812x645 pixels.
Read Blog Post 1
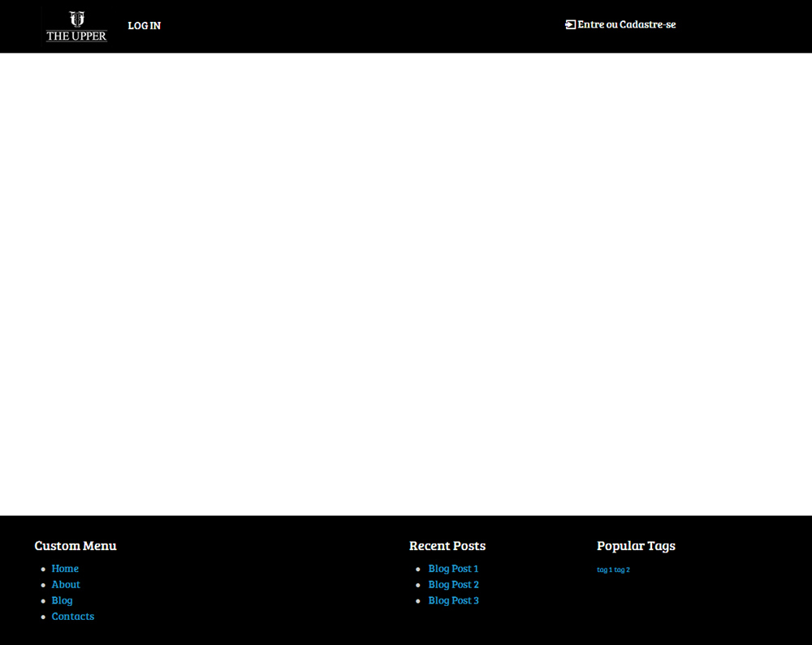(453, 569)
